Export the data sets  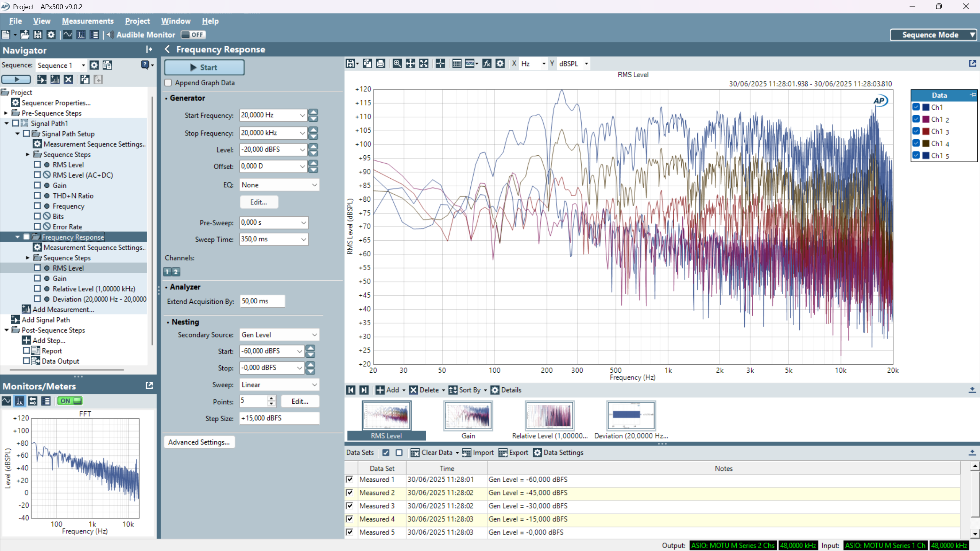pyautogui.click(x=513, y=453)
